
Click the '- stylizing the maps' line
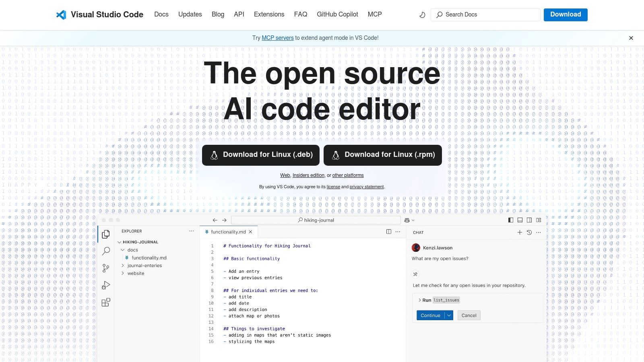249,341
